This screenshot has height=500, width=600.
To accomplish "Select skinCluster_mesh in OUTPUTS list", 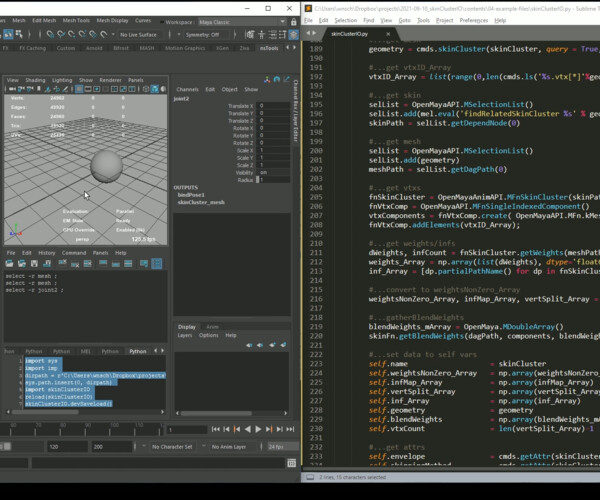I will coord(201,202).
